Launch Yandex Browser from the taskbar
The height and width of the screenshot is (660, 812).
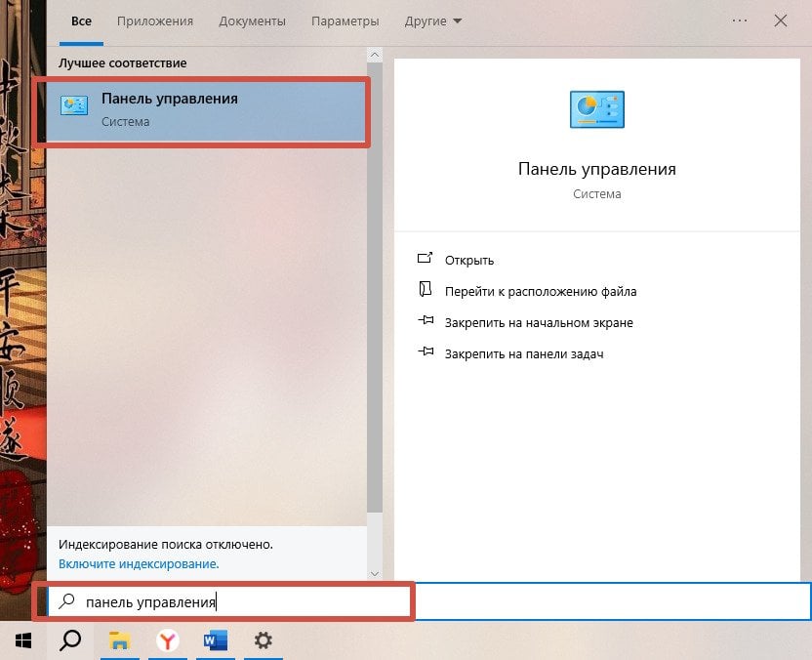pyautogui.click(x=167, y=640)
